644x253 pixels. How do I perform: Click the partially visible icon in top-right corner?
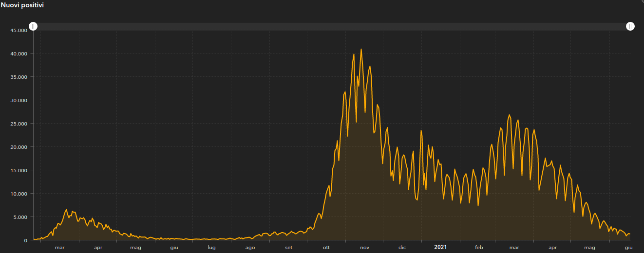tap(641, 1)
